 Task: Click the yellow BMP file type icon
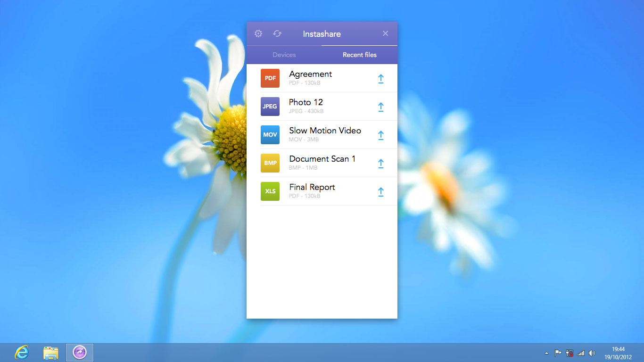(270, 163)
